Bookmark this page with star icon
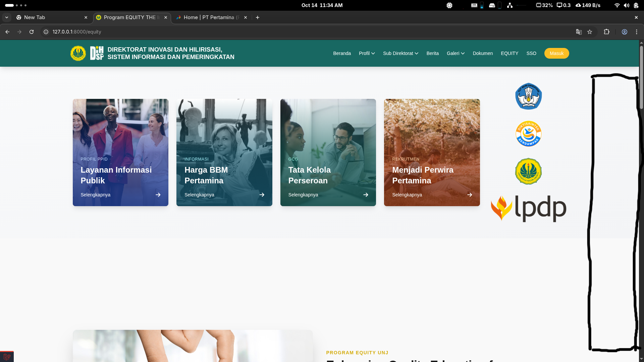Image resolution: width=644 pixels, height=362 pixels. 590,32
